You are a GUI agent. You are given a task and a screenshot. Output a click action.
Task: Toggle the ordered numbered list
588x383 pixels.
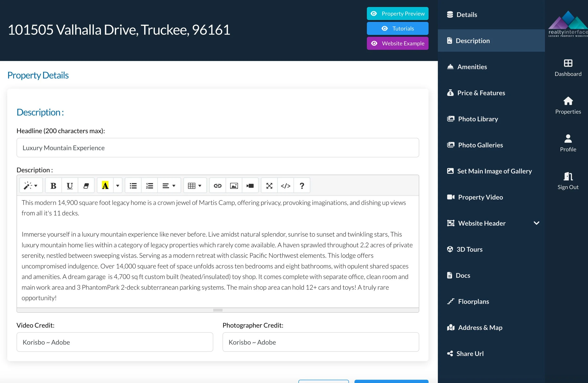coord(150,186)
